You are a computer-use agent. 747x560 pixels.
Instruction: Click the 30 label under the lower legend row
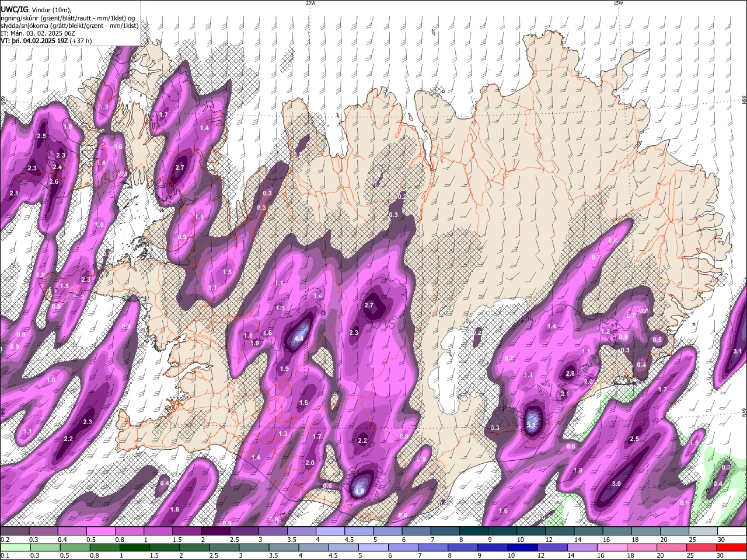(721, 555)
